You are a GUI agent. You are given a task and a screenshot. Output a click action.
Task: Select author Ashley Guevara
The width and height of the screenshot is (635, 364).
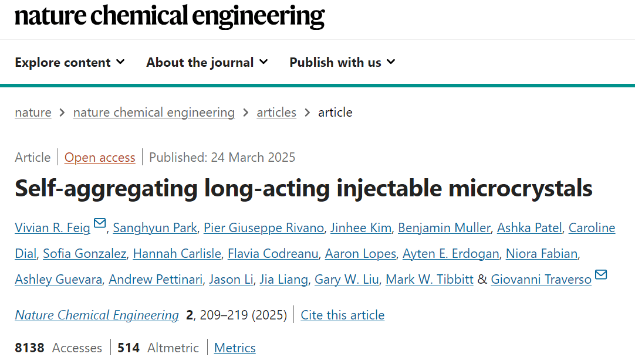58,279
